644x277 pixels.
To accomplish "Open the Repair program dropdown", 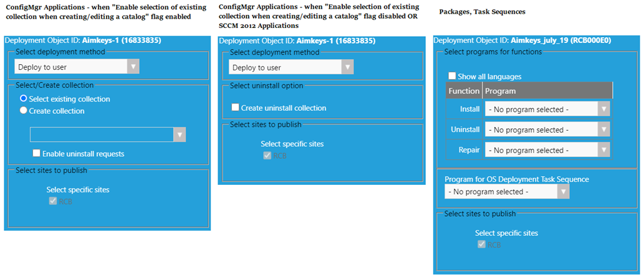I will tap(547, 150).
